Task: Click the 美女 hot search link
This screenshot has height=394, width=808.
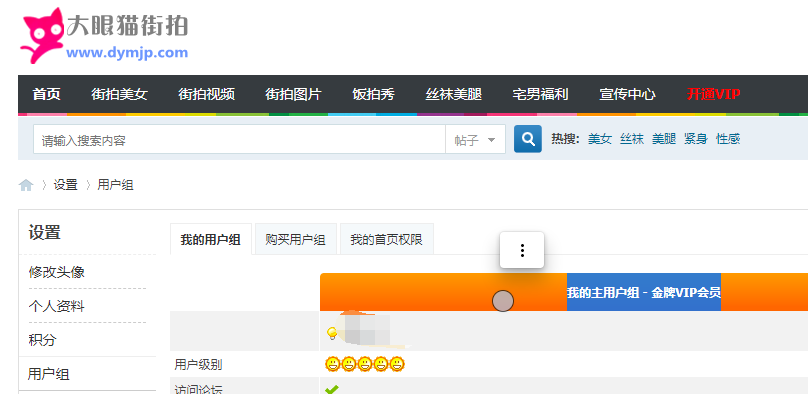Action: pyautogui.click(x=600, y=139)
